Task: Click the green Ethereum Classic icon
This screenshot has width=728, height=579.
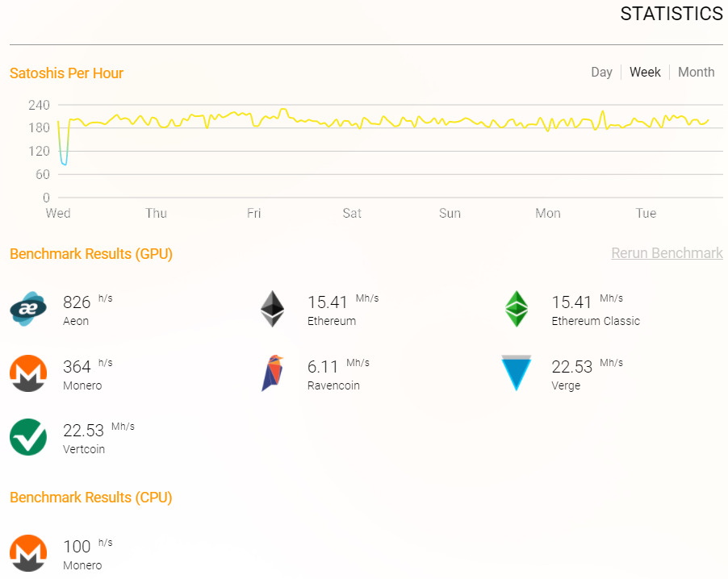Action: [x=517, y=309]
